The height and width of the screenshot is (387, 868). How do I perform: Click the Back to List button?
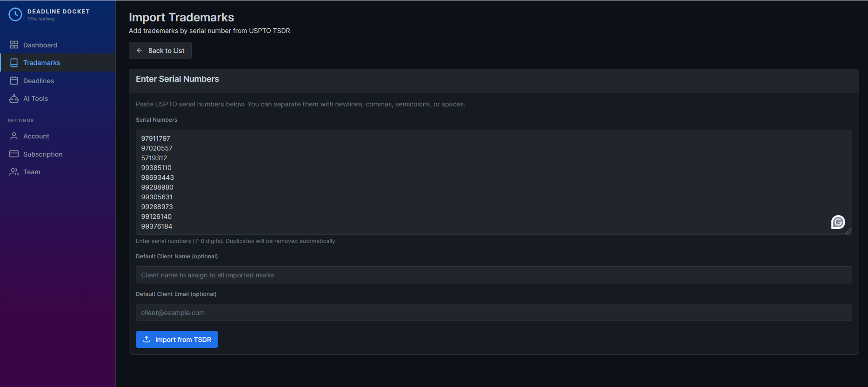160,50
